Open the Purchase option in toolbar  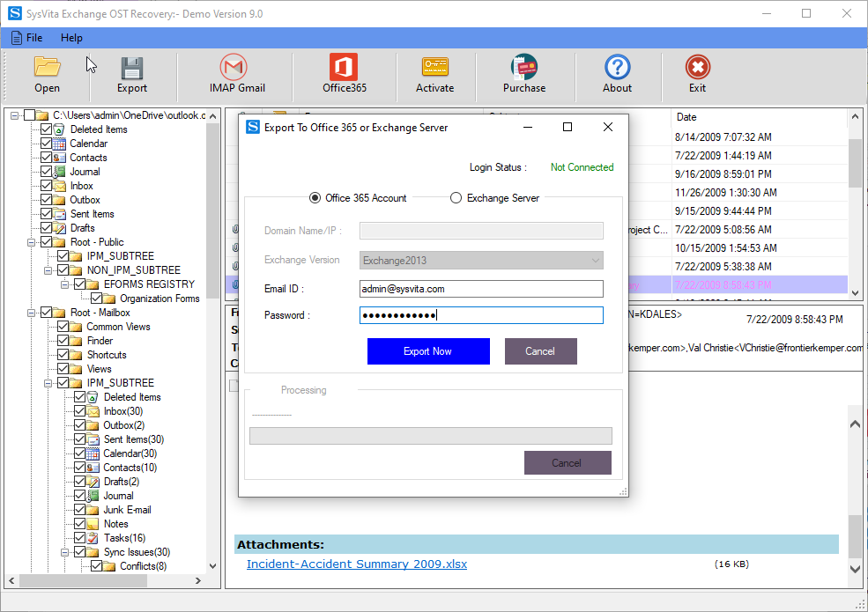(x=523, y=74)
